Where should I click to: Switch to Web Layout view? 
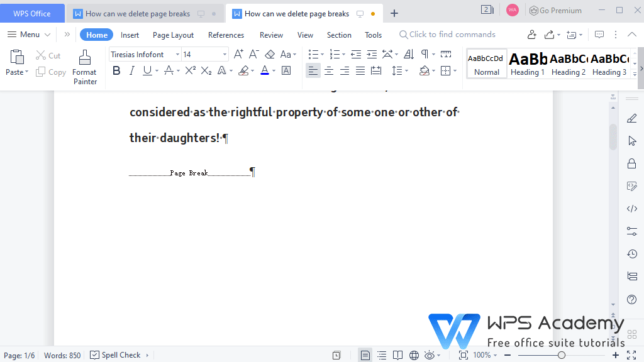(x=414, y=355)
